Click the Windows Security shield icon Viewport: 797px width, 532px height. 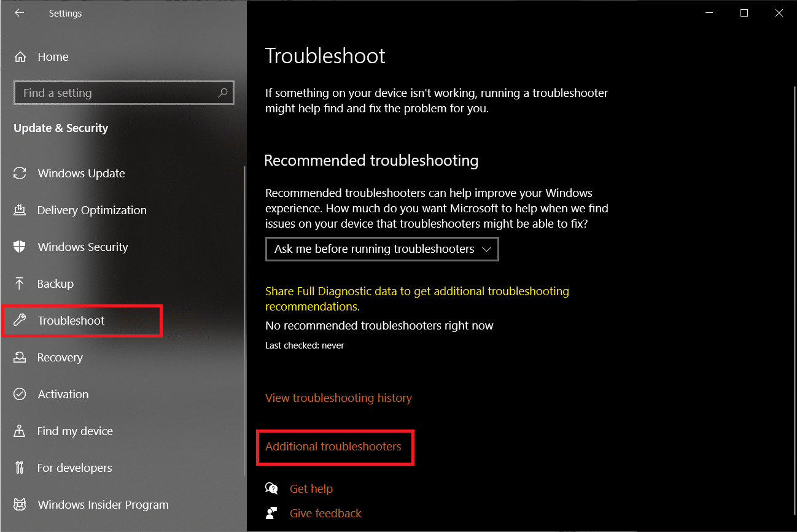click(20, 247)
